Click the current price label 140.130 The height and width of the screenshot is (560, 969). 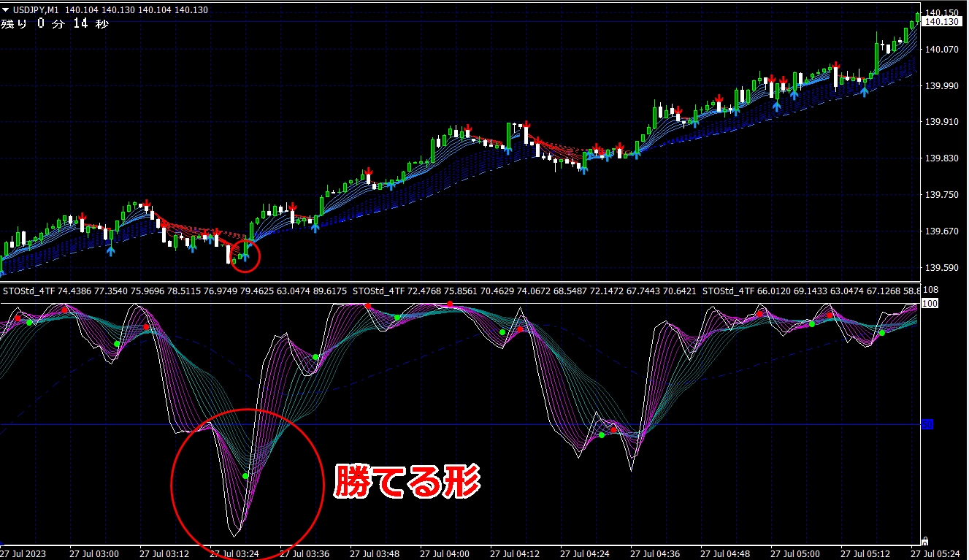click(941, 22)
